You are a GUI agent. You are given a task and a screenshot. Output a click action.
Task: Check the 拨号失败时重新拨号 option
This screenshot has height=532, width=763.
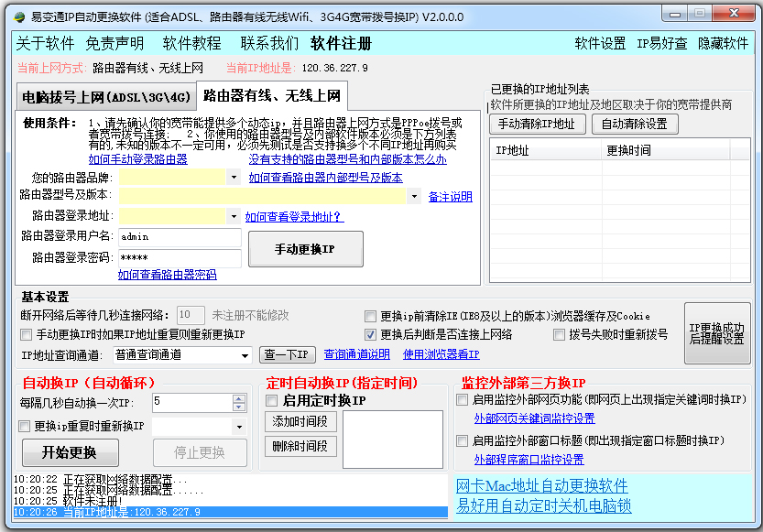pos(560,333)
